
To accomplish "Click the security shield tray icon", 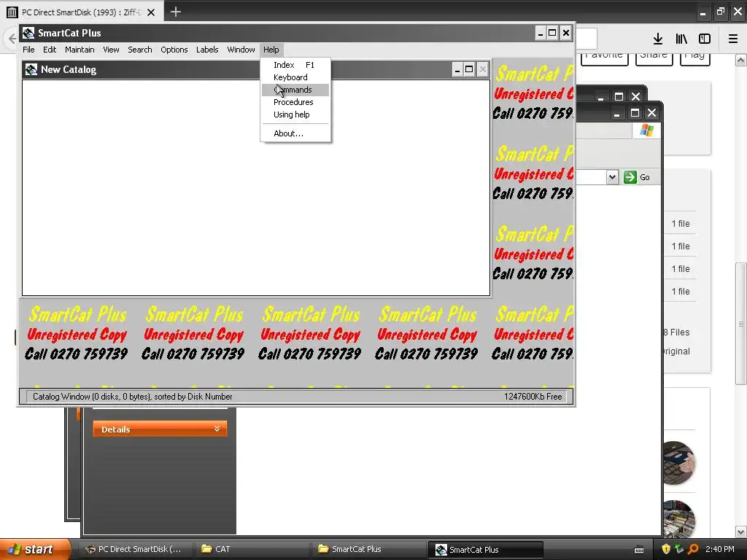I will [x=666, y=549].
